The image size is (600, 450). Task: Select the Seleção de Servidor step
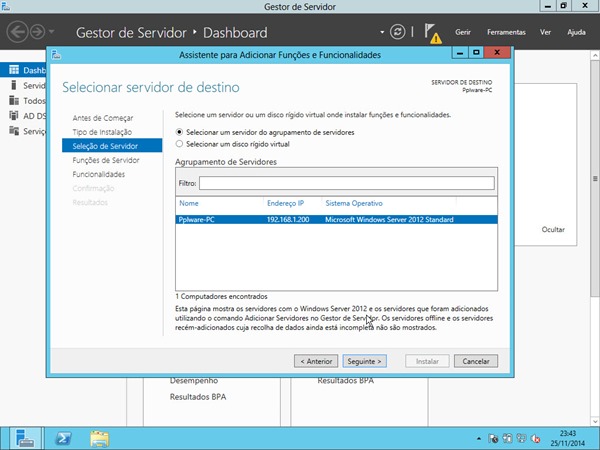click(x=112, y=145)
